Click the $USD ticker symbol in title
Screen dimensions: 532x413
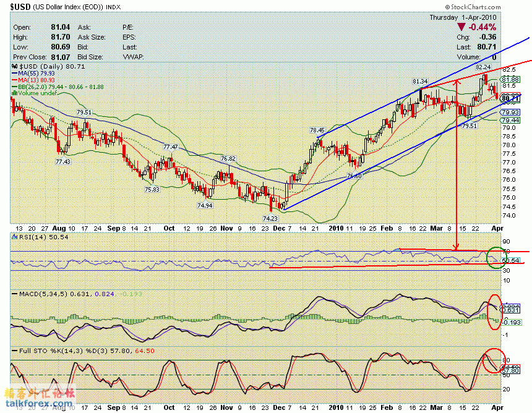(x=20, y=7)
